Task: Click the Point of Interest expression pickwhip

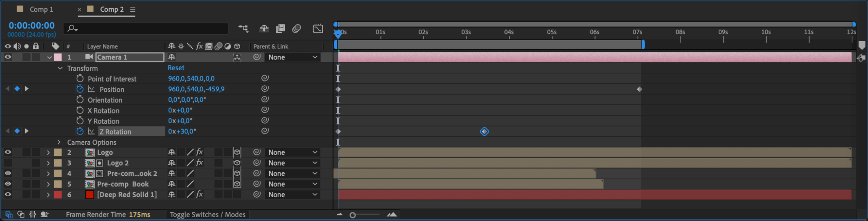Action: click(x=265, y=78)
